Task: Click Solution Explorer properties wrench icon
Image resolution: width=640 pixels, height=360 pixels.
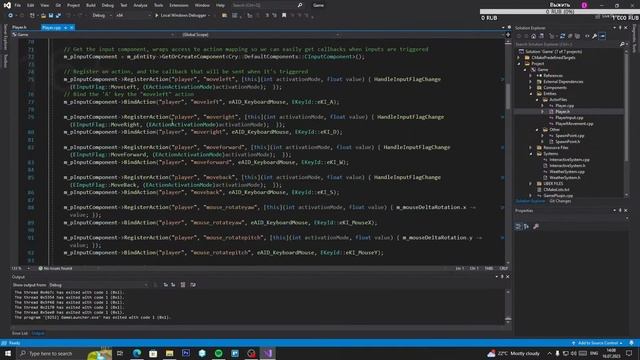Action: click(x=595, y=36)
